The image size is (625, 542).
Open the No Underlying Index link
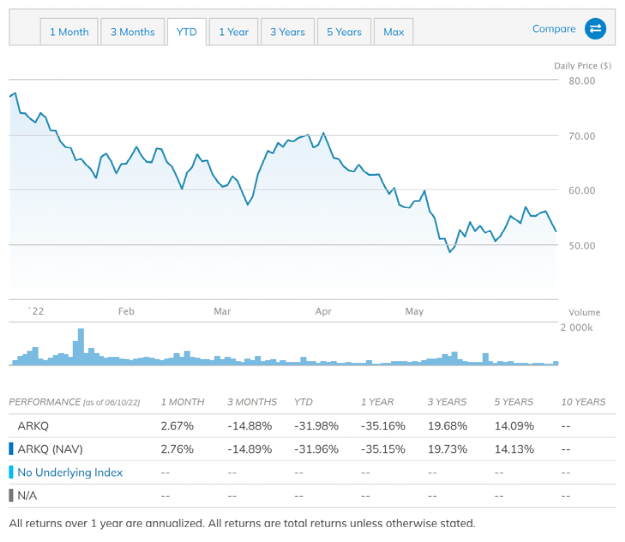pos(70,472)
